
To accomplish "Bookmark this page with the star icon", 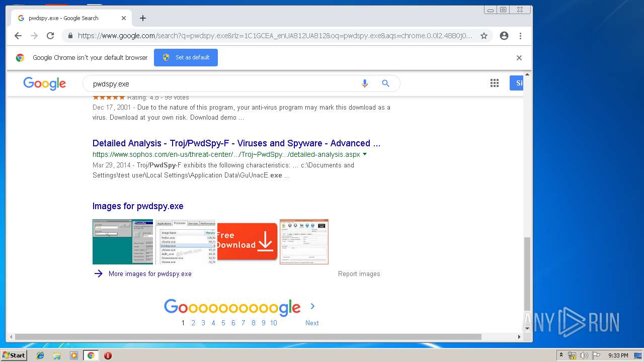I will point(484,36).
